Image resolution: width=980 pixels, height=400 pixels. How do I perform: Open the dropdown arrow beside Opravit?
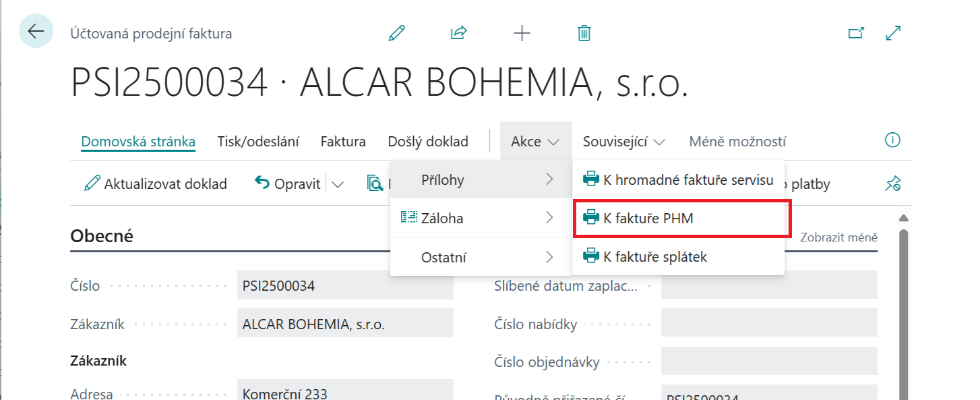(338, 184)
